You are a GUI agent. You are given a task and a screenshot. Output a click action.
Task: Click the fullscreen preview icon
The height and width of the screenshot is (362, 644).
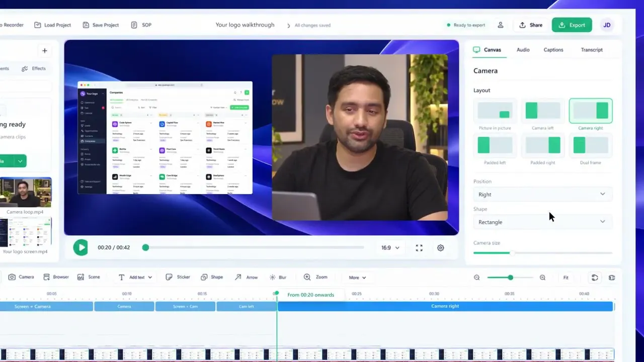point(419,248)
